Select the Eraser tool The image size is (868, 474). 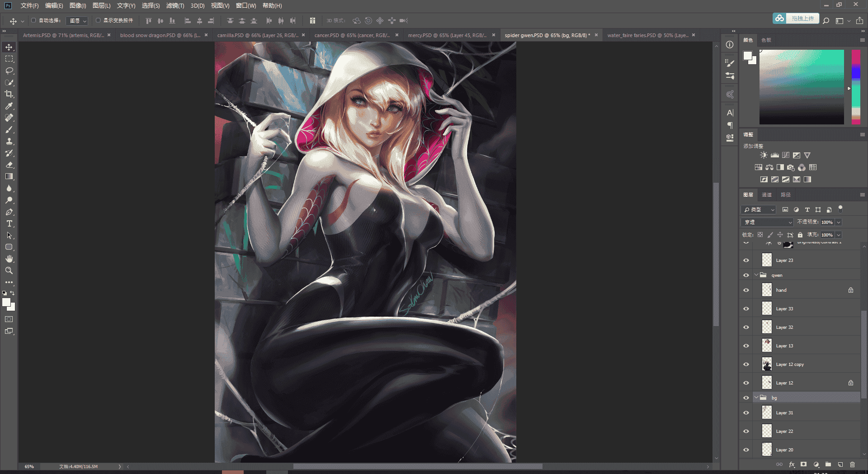(x=9, y=165)
